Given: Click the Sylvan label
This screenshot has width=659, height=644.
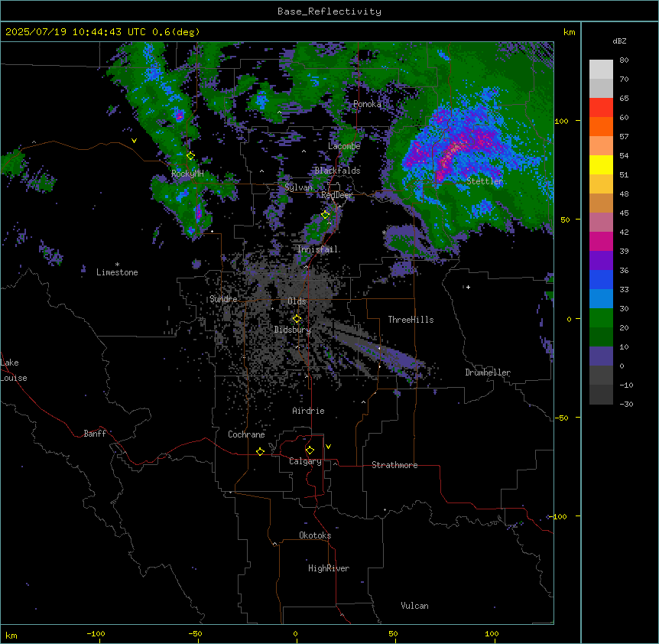Looking at the screenshot, I should click(298, 187).
